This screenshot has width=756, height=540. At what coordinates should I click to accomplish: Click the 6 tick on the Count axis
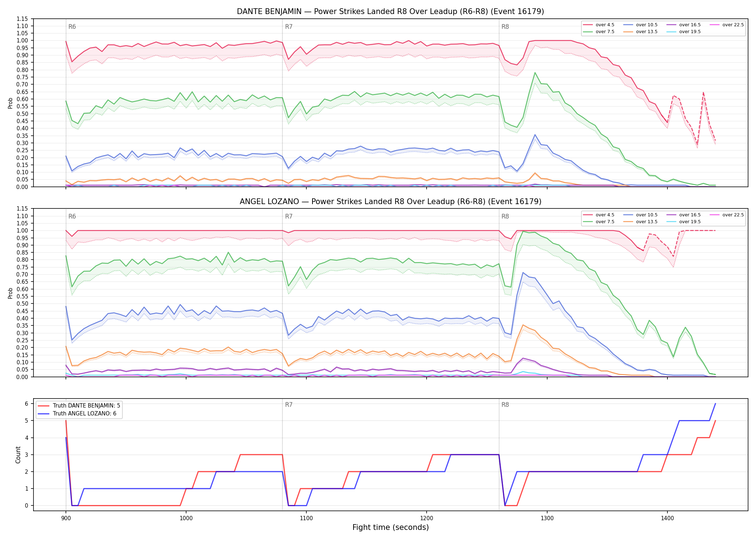point(26,404)
